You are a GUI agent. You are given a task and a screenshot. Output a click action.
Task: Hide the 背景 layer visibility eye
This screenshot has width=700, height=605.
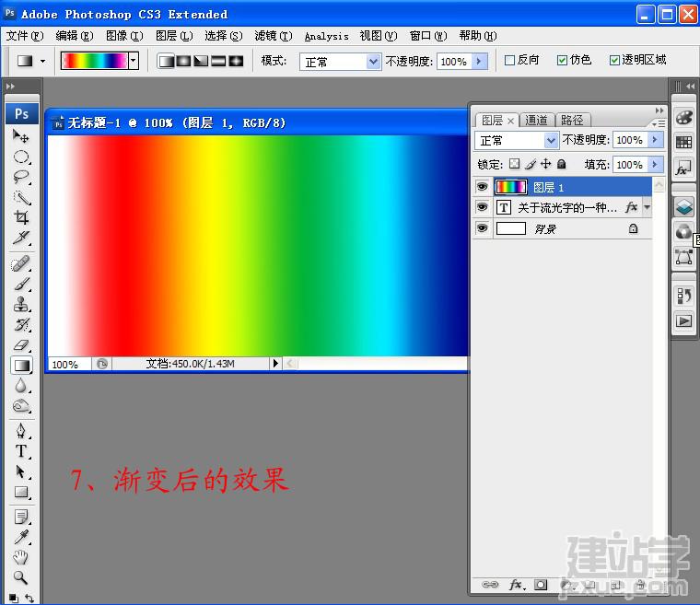[x=482, y=228]
